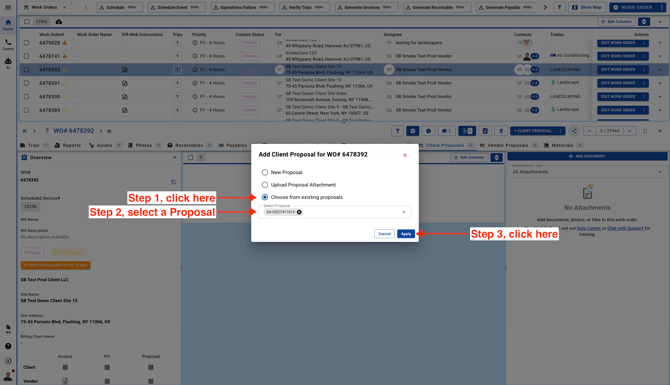The width and height of the screenshot is (670, 385).
Task: Click the help question mark sidebar icon
Action: coord(8,346)
